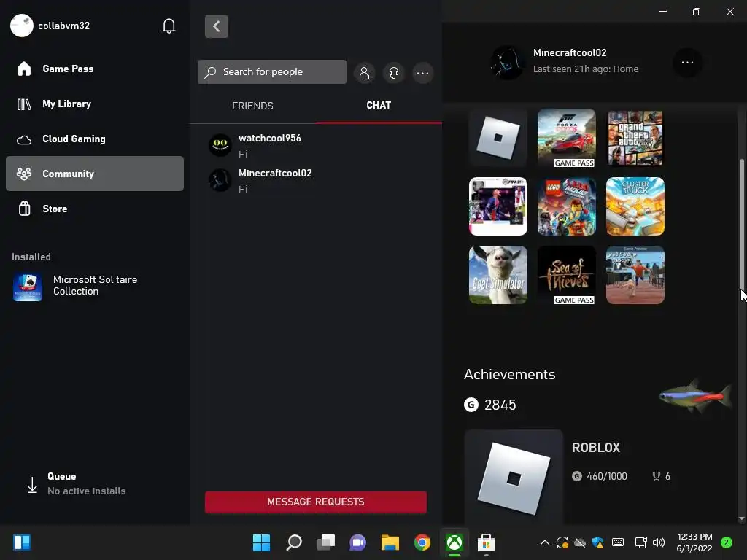Click the volume speaker tray icon
The height and width of the screenshot is (560, 747).
(659, 542)
